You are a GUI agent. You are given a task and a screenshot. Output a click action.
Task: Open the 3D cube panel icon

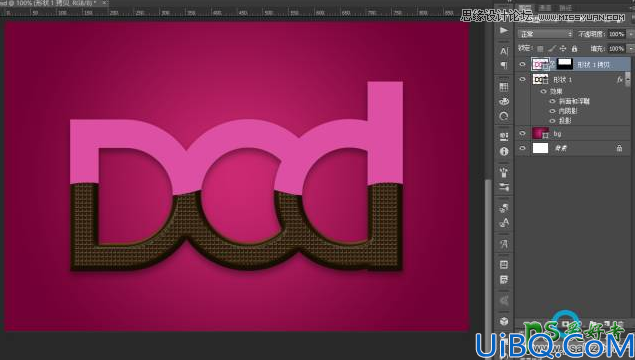(504, 321)
